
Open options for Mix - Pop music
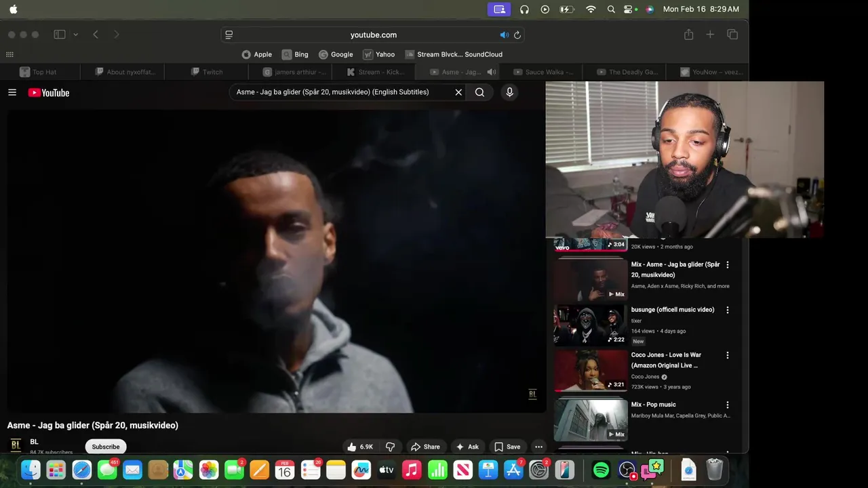coord(728,405)
